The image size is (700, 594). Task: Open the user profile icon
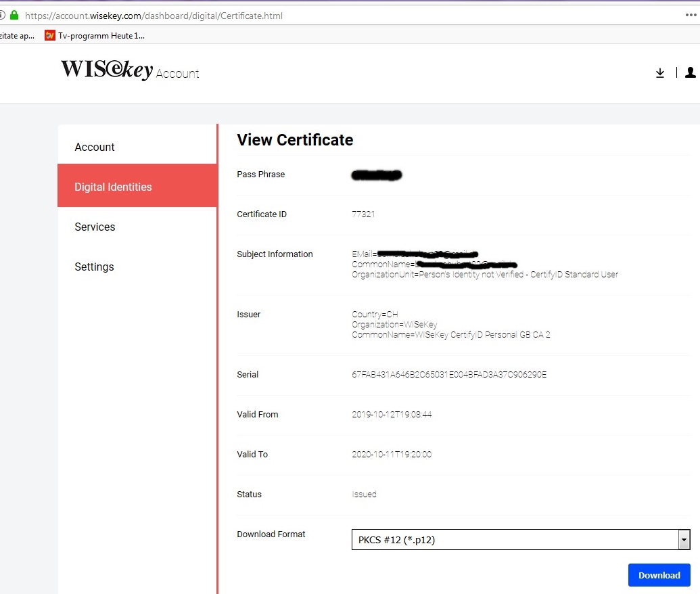(x=690, y=72)
